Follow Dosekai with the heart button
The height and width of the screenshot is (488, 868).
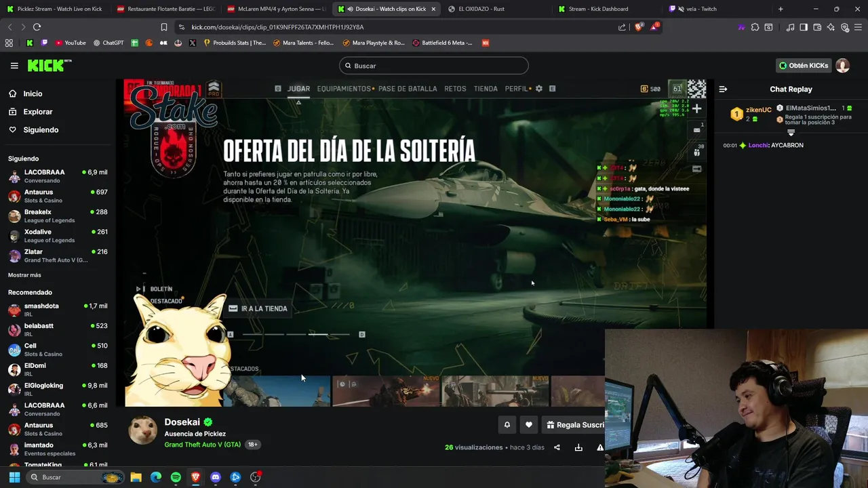coord(529,425)
